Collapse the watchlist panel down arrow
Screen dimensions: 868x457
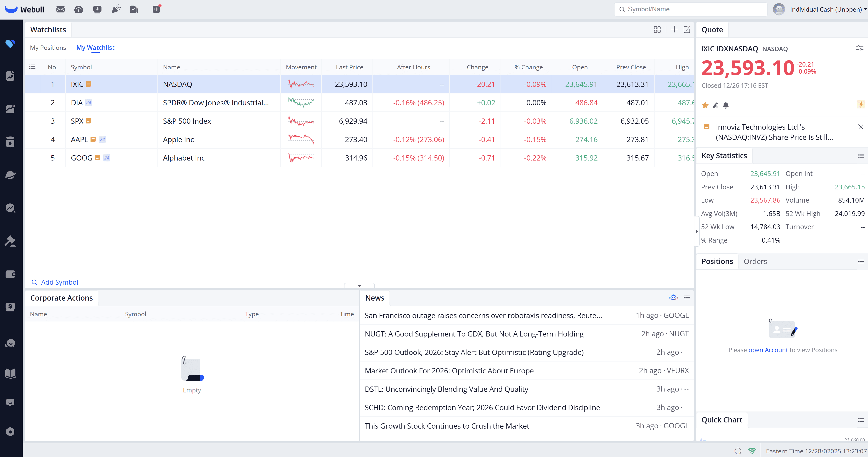tap(359, 286)
